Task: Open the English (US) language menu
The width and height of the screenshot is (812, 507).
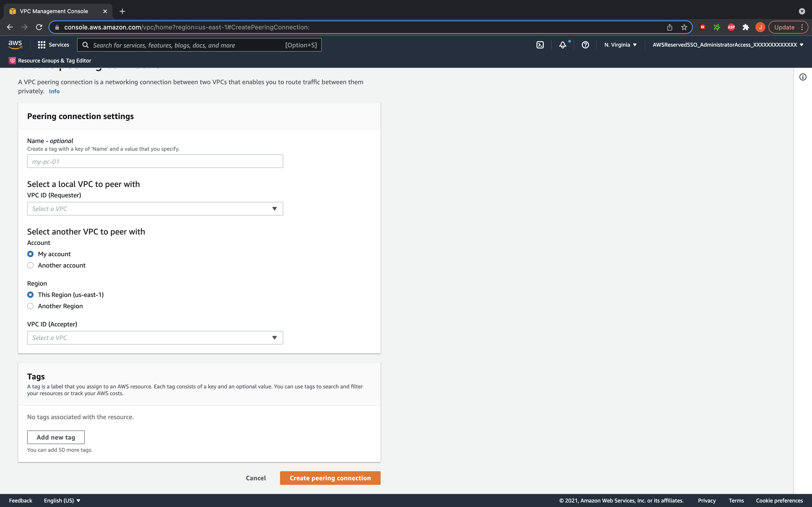Action: [x=62, y=500]
